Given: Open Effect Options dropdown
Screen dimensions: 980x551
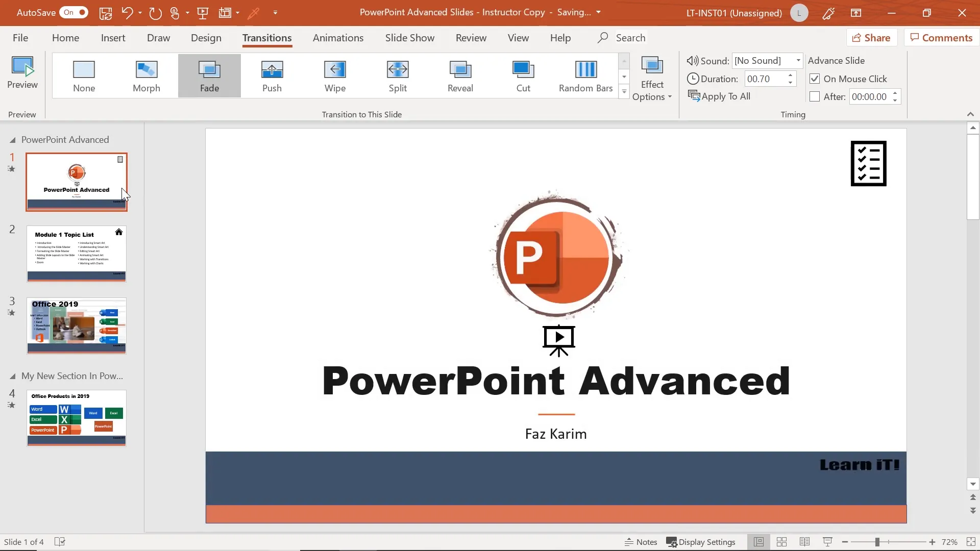Looking at the screenshot, I should click(652, 79).
